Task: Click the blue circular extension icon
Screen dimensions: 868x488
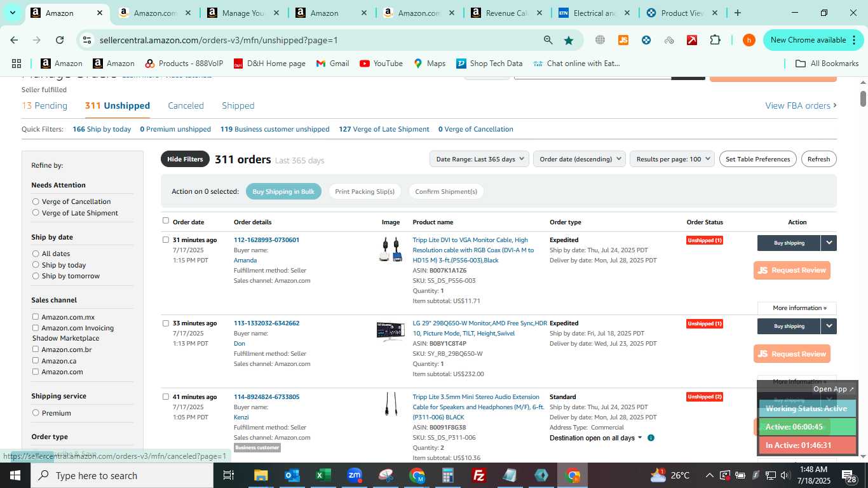Action: (x=646, y=40)
